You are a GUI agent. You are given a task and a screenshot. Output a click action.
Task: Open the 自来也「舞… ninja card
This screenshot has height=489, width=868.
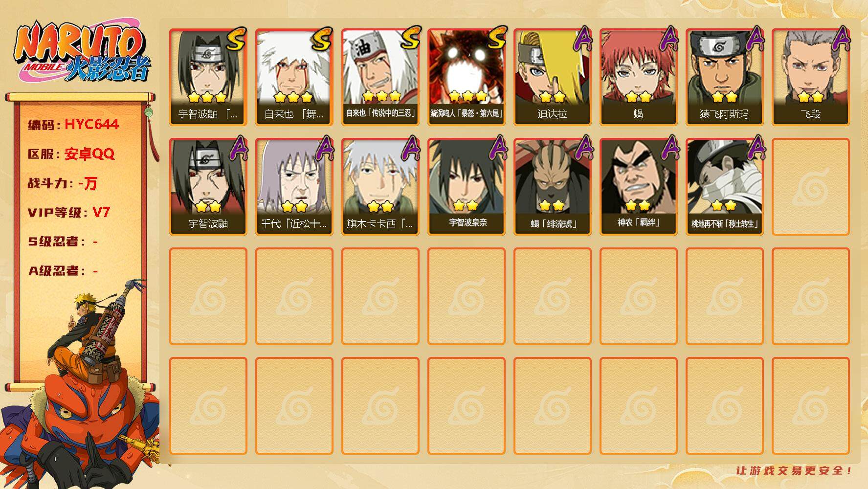294,77
